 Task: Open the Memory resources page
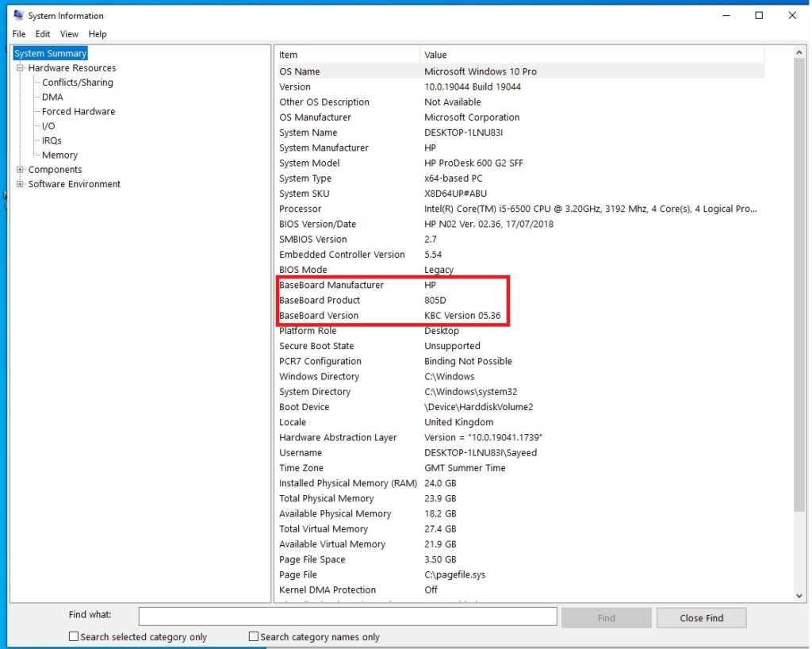(x=59, y=155)
